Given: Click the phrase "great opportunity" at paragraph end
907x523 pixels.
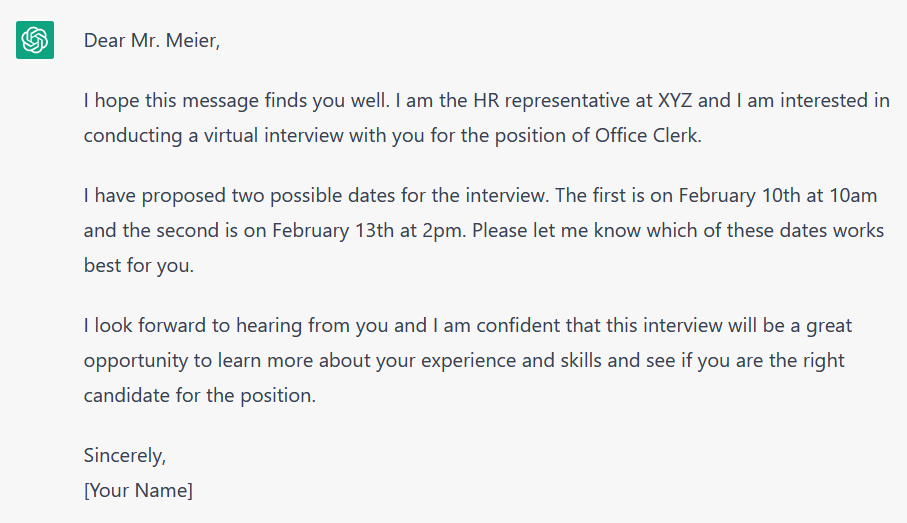Looking at the screenshot, I should point(828,326).
